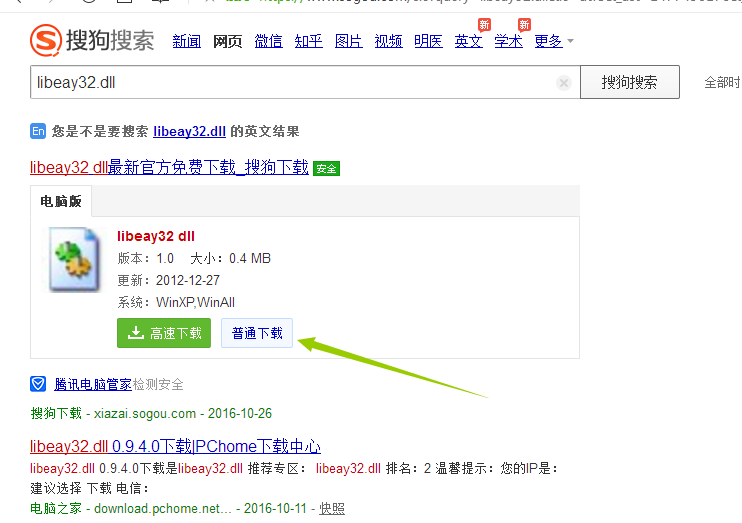Click the 大小：0.4 MB text
Image resolution: width=742 pixels, height=523 pixels.
click(230, 258)
